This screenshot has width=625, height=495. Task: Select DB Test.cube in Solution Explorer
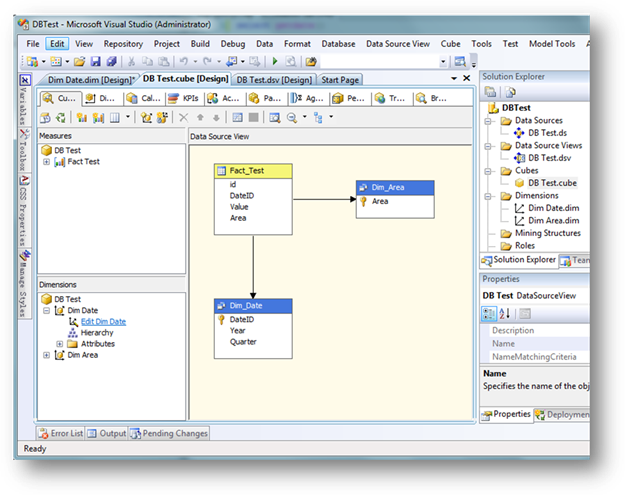[x=552, y=183]
